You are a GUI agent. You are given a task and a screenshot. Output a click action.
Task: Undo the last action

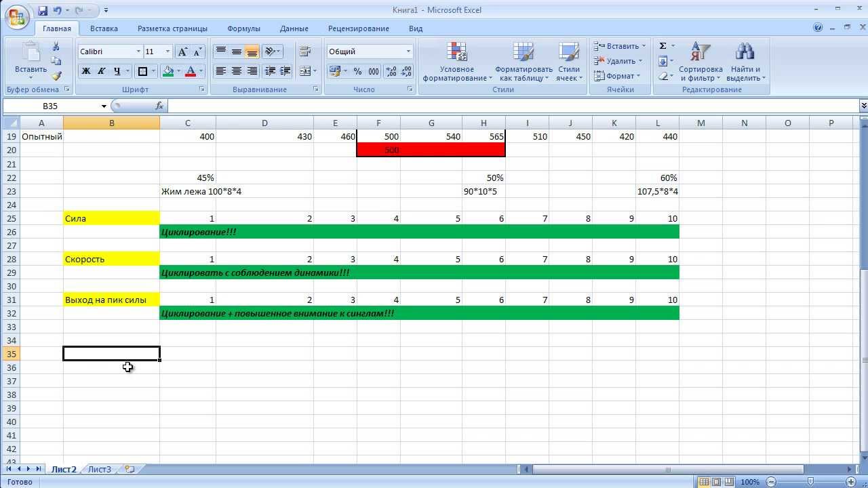click(x=58, y=10)
